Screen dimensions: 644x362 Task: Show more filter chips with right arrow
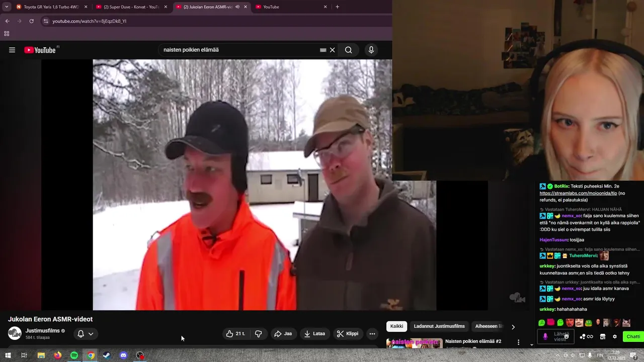tap(513, 327)
